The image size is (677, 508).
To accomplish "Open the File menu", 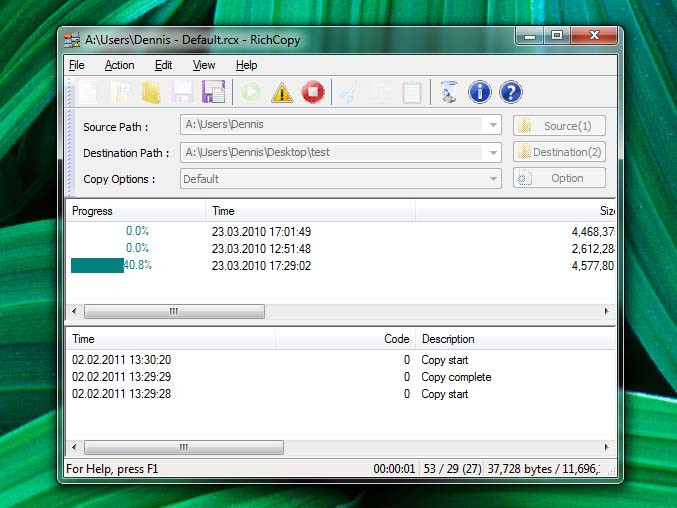I will tap(77, 65).
